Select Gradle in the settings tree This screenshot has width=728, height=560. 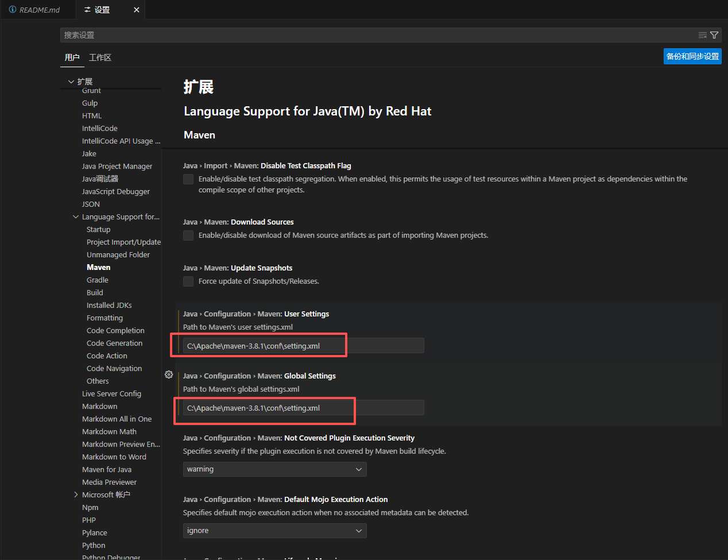[x=98, y=280]
